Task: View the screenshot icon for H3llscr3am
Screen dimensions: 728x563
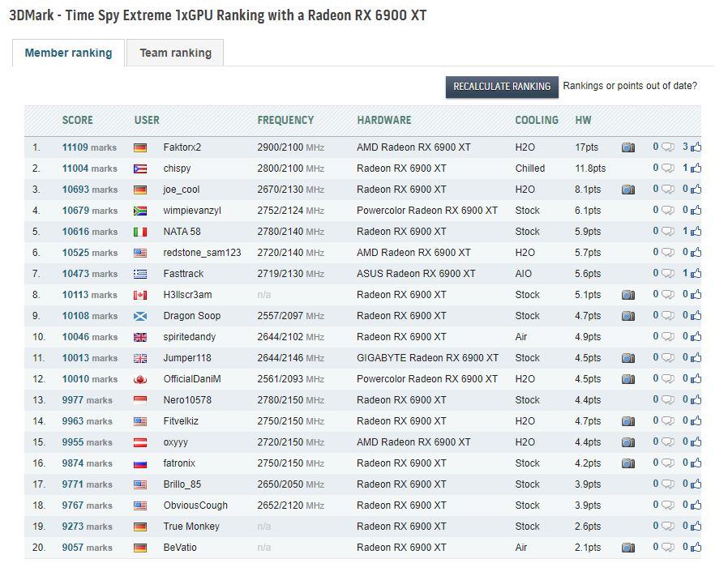Action: (627, 295)
